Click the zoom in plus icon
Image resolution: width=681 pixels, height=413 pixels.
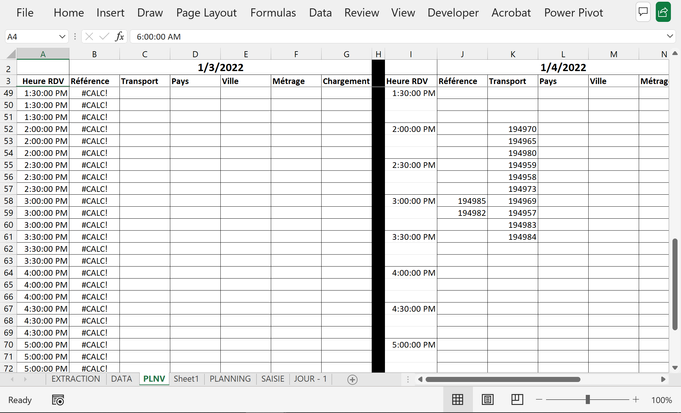coord(636,400)
